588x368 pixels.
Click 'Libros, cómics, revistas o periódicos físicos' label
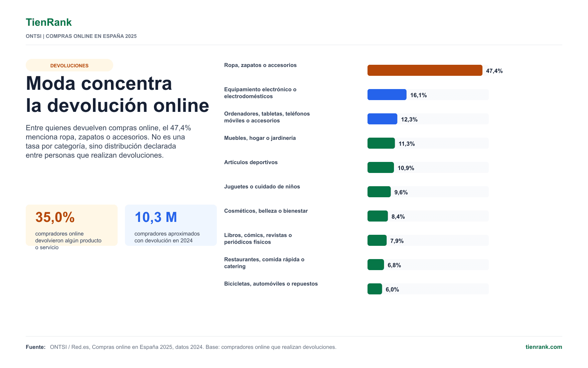click(258, 238)
